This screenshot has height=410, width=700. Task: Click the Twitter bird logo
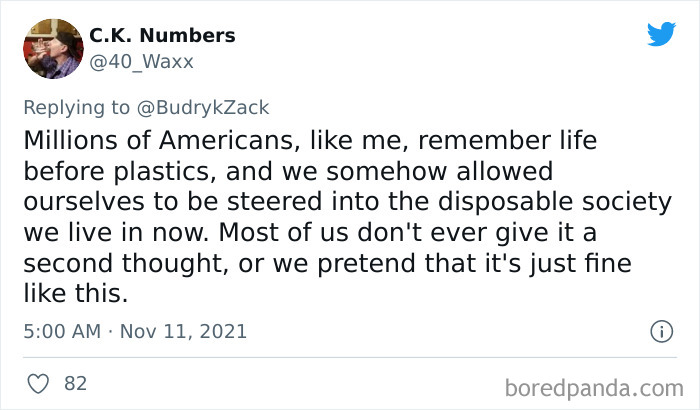661,36
